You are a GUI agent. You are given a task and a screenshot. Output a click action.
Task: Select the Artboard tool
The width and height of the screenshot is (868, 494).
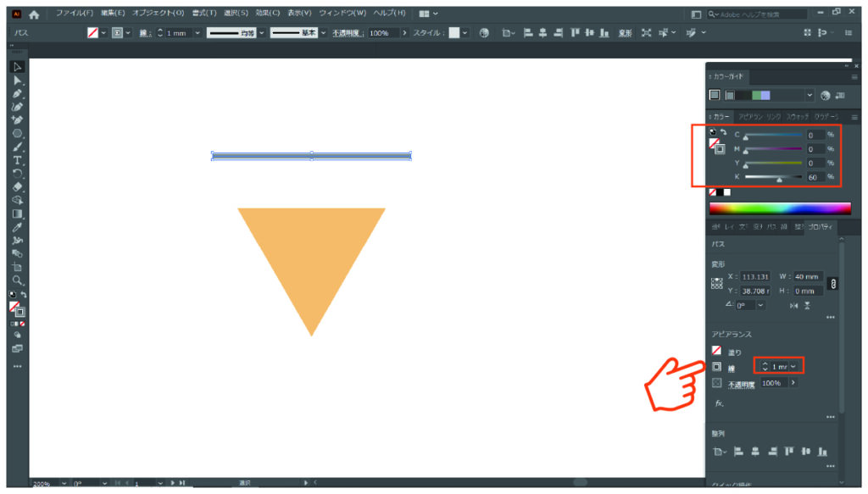click(17, 267)
